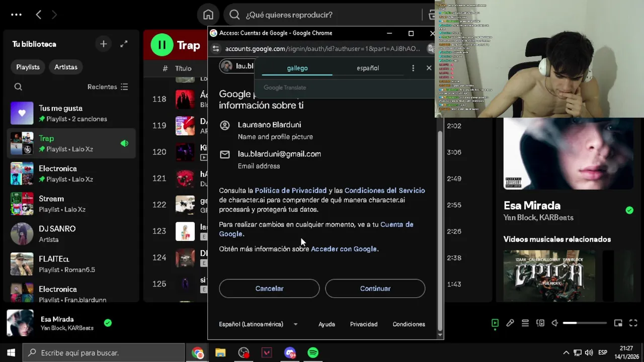Viewport: 644px width, 362px height.
Task: Click the Chrome site info icon
Action: click(x=216, y=49)
